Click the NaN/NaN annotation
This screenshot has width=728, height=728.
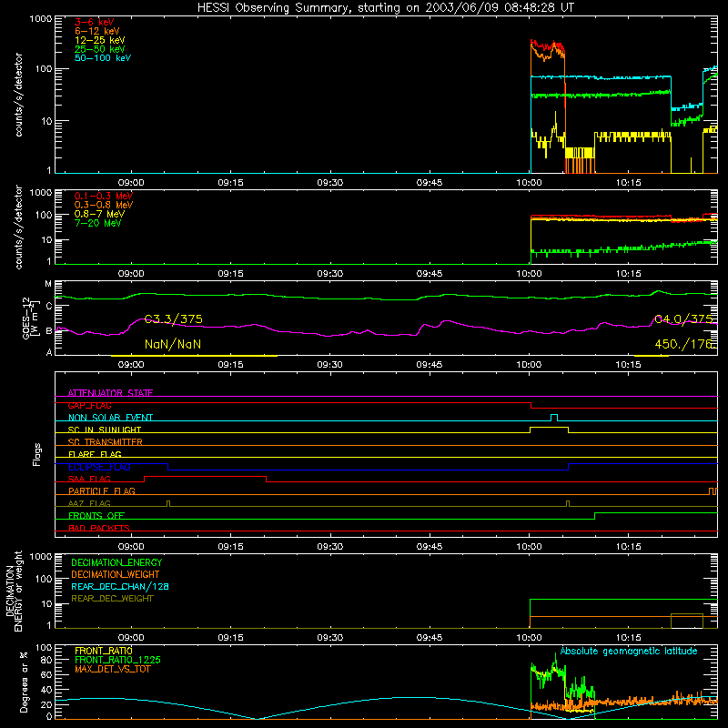click(173, 344)
